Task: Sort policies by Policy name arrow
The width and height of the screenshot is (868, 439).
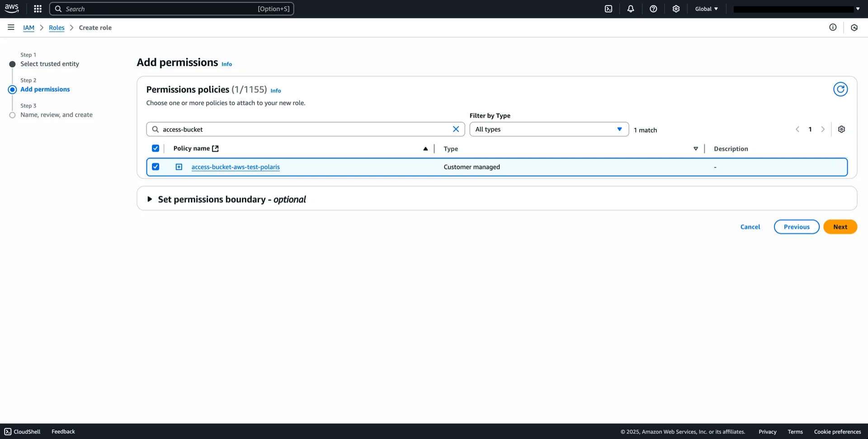Action: [425, 148]
